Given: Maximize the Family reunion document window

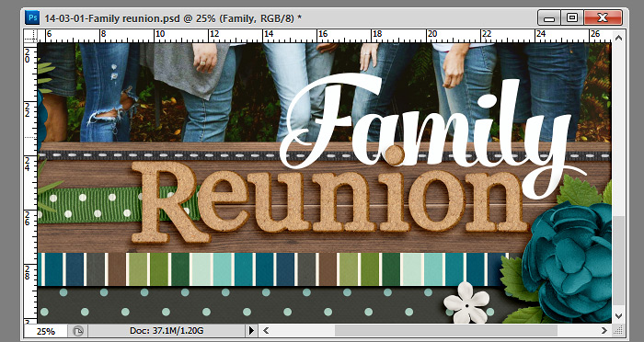Looking at the screenshot, I should click(572, 17).
